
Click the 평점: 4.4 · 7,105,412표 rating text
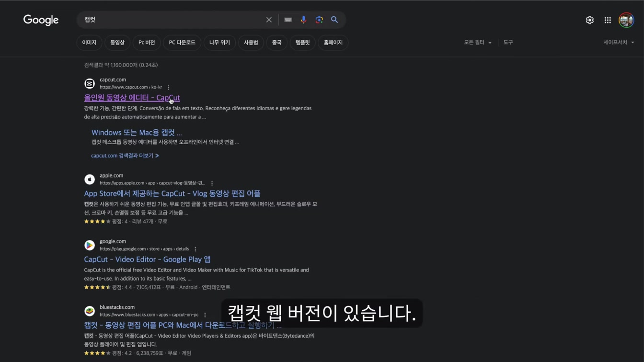click(171, 287)
